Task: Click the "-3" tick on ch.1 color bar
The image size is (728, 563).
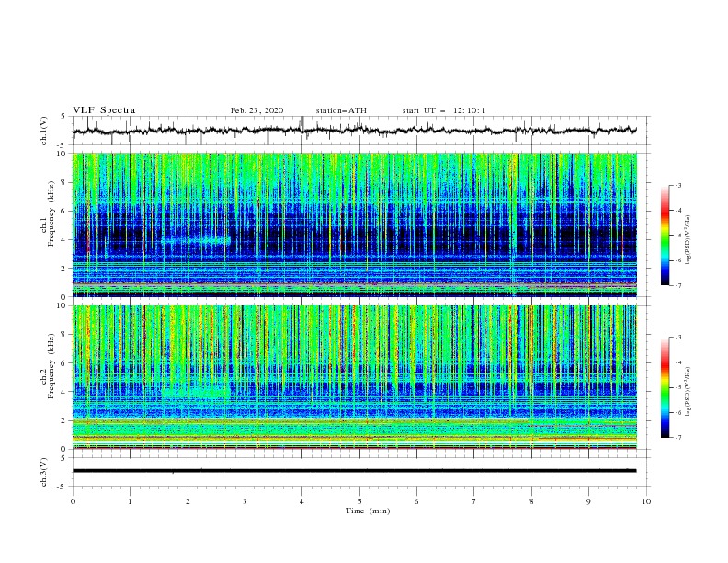Action: [678, 185]
